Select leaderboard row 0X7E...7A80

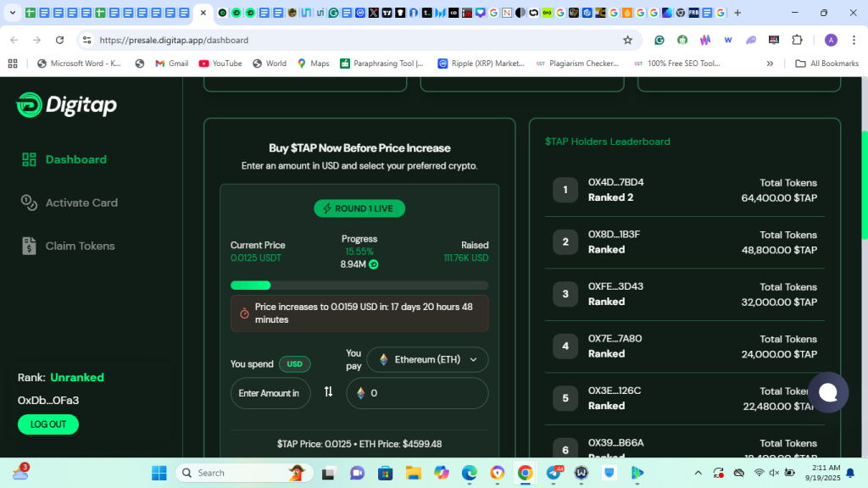(x=685, y=346)
